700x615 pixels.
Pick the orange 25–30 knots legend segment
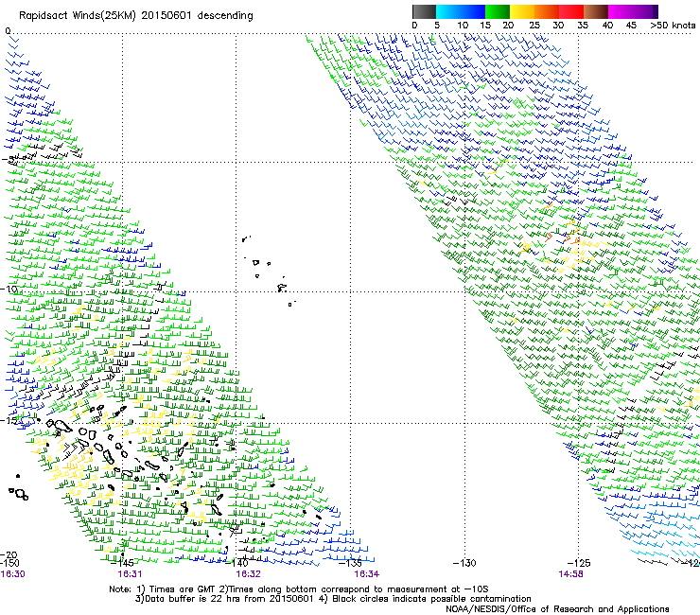point(547,11)
